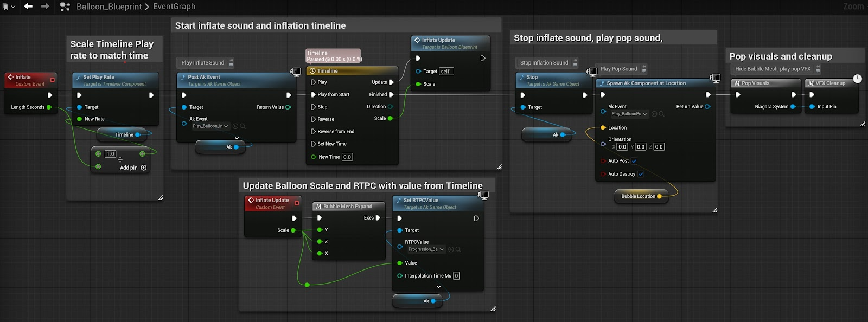Click magnifier icon beside Play_Balloon_In event

(242, 126)
